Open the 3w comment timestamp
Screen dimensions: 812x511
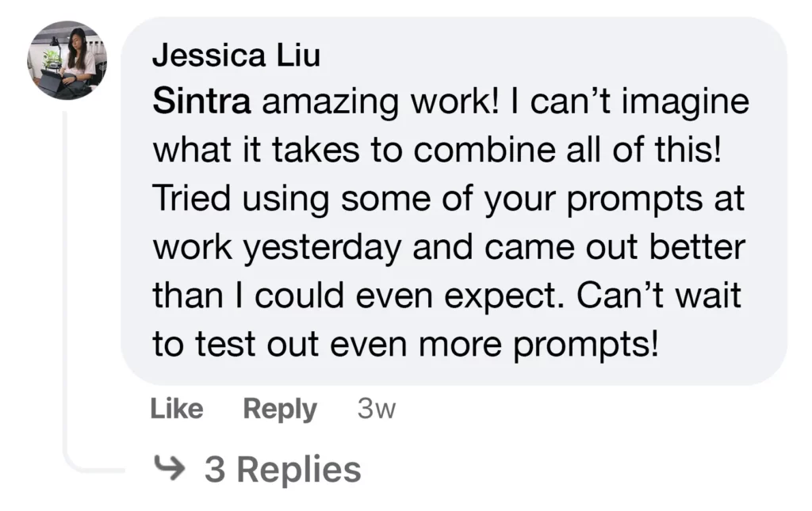tap(377, 409)
